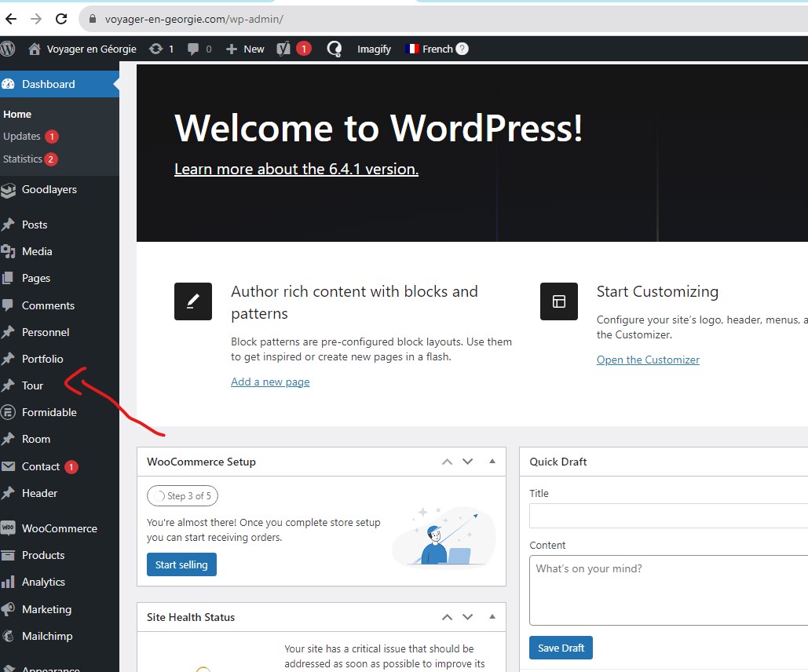Viewport: 808px width, 672px height.
Task: Open the Yoast SEO icon in admin bar
Action: (283, 49)
